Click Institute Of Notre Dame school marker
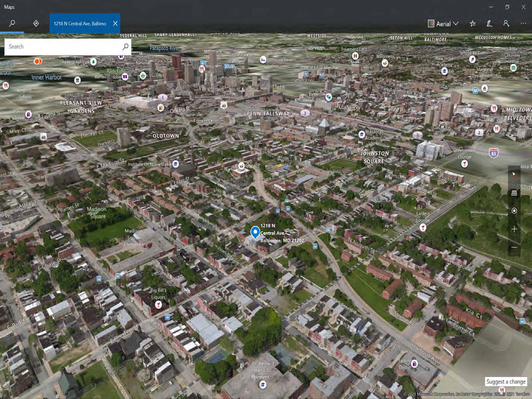532x399 pixels. pos(176,164)
